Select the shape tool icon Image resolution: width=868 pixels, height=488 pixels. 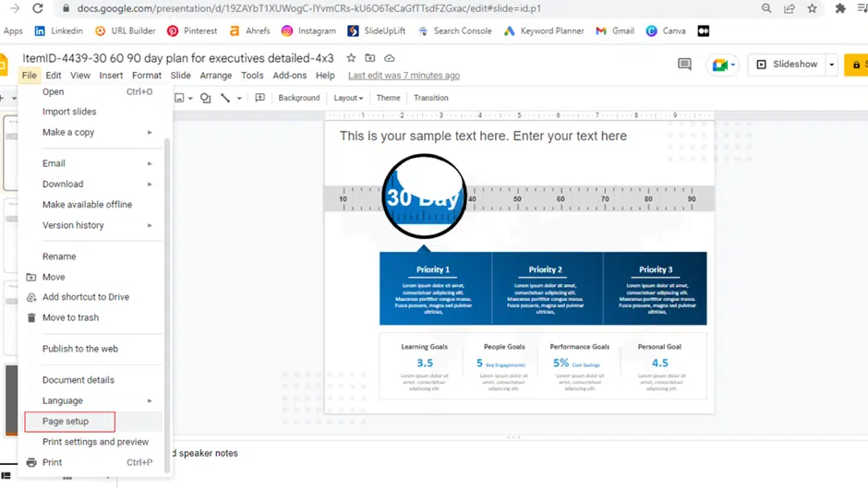pyautogui.click(x=205, y=98)
